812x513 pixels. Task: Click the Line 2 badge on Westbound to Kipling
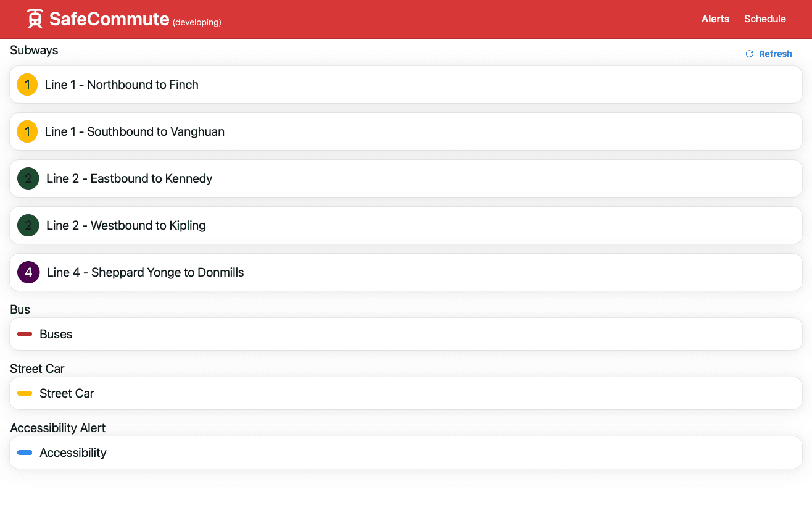click(x=28, y=225)
